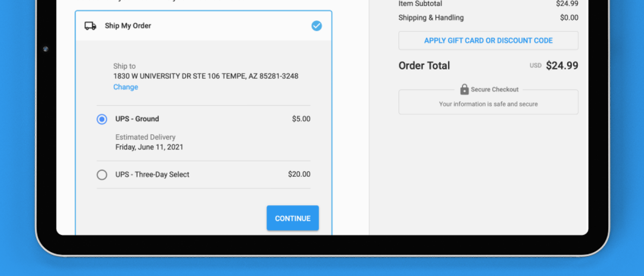Open Apply Gift Card or Discount Code
Viewport: 644px width, 276px height.
coord(488,40)
